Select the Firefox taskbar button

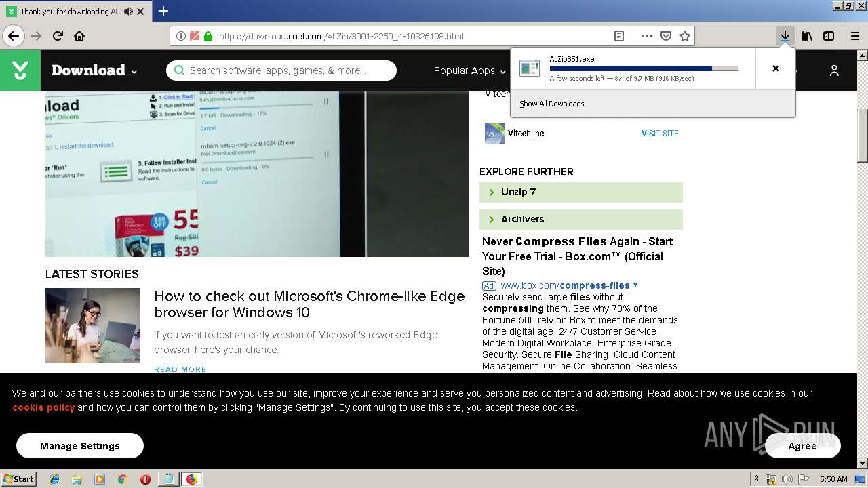tap(191, 479)
